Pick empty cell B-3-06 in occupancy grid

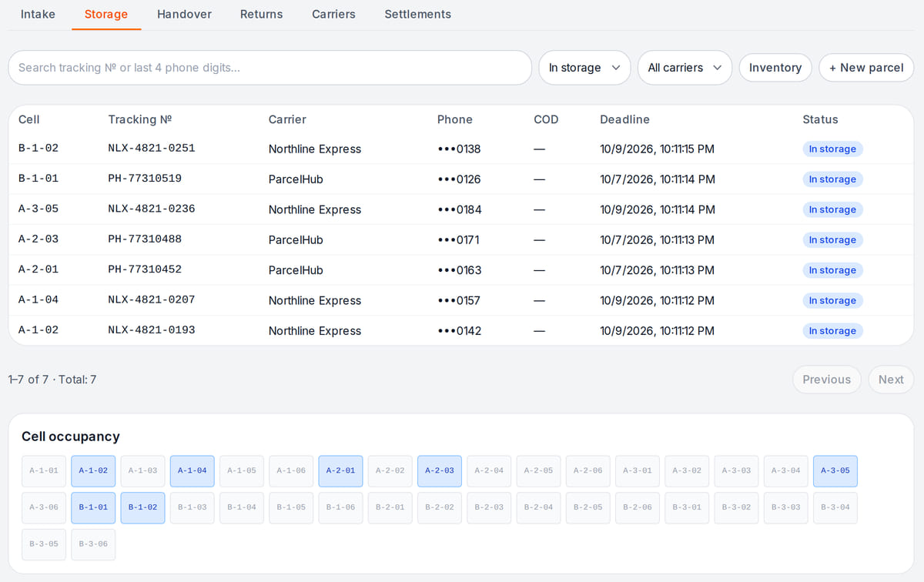click(93, 544)
